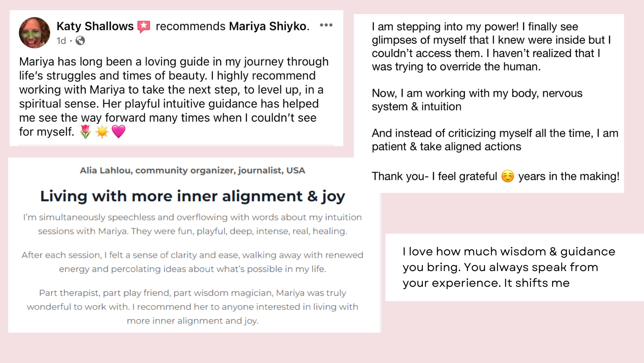Open Mariya Shiyko's linked name

point(267,26)
